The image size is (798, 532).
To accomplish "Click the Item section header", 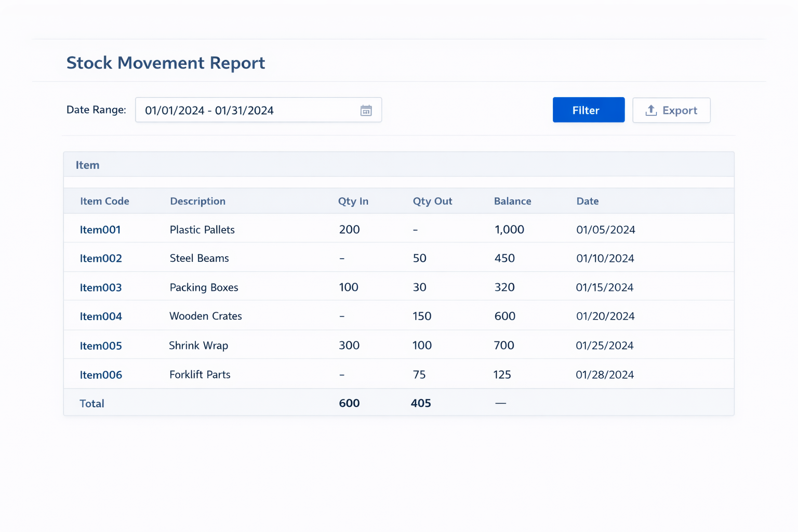I will [87, 165].
